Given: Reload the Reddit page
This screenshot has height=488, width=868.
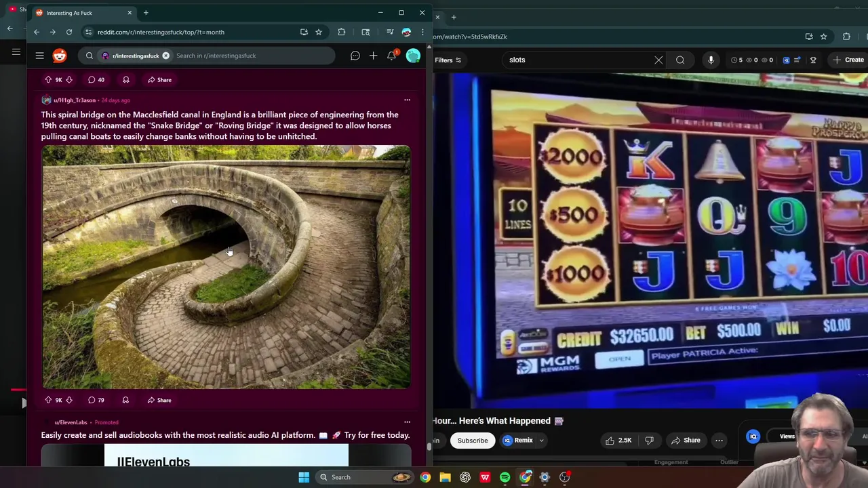Looking at the screenshot, I should click(x=69, y=32).
